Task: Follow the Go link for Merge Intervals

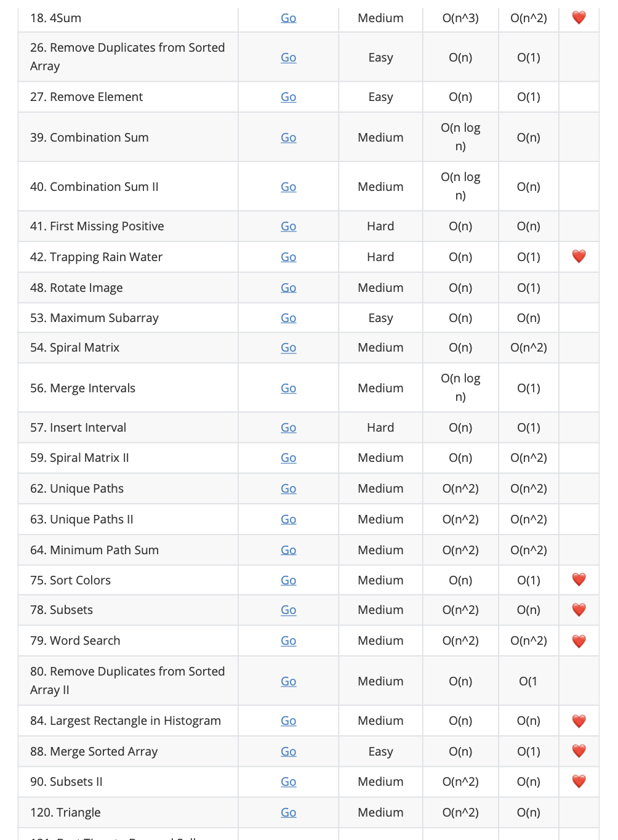Action: (288, 389)
